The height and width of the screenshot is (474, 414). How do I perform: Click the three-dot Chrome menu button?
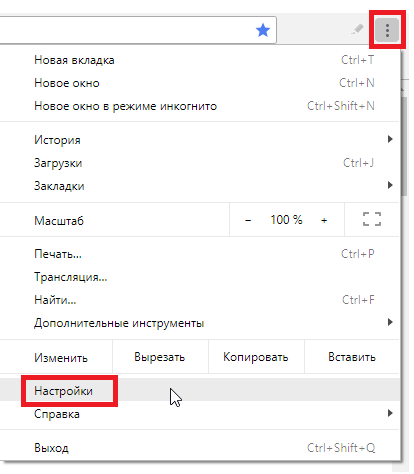pyautogui.click(x=387, y=30)
